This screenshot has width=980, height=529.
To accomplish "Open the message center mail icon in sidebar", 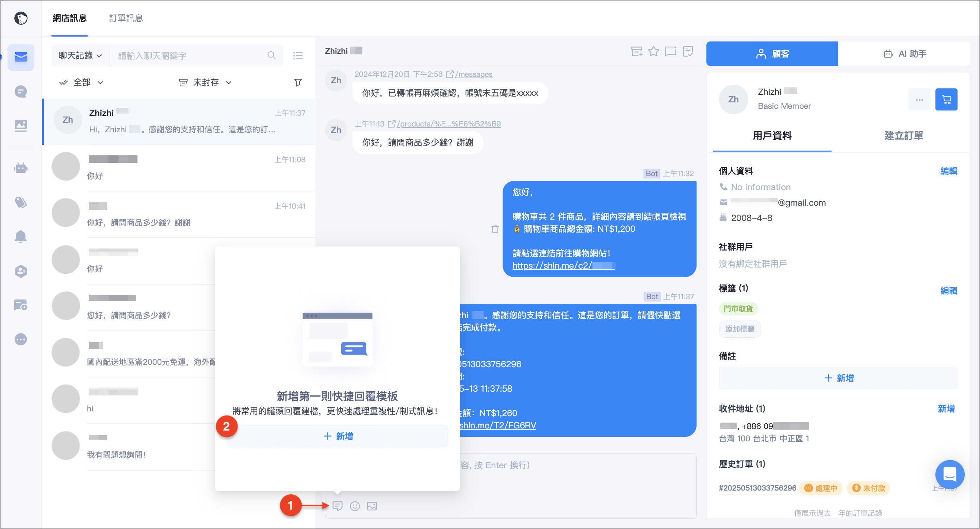I will click(21, 57).
